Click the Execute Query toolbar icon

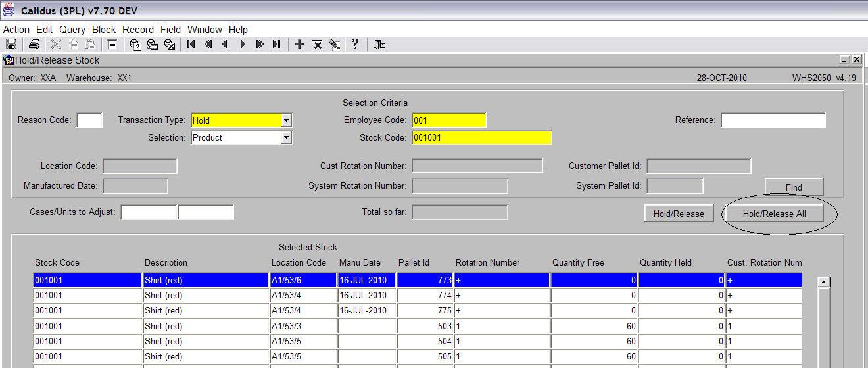click(153, 45)
